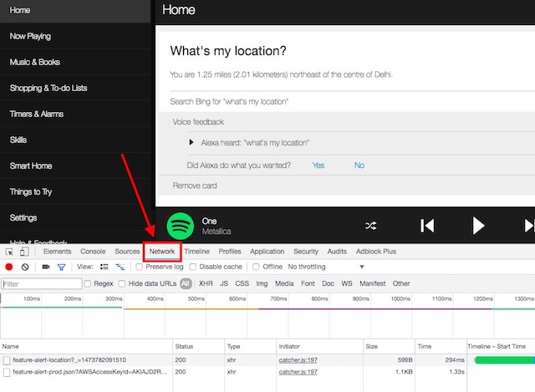Open catcher.js:197 initiator for feature-alert-location
535x392 pixels.
click(x=298, y=360)
